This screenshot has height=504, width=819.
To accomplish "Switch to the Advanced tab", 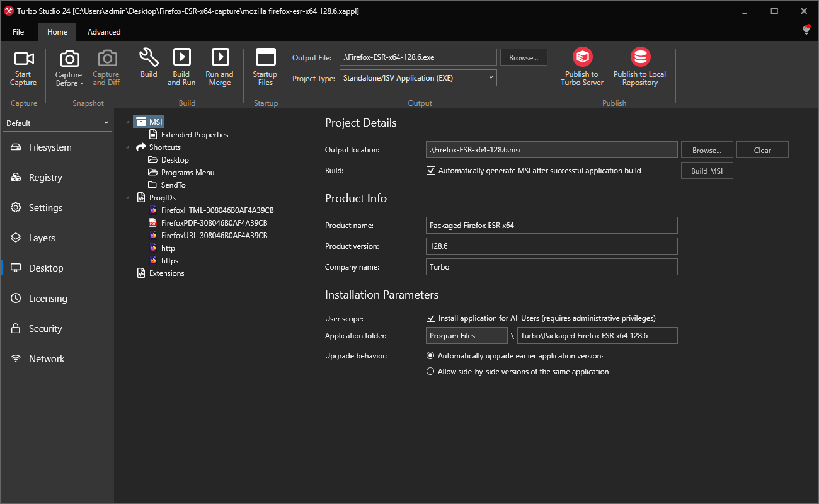I will point(103,31).
